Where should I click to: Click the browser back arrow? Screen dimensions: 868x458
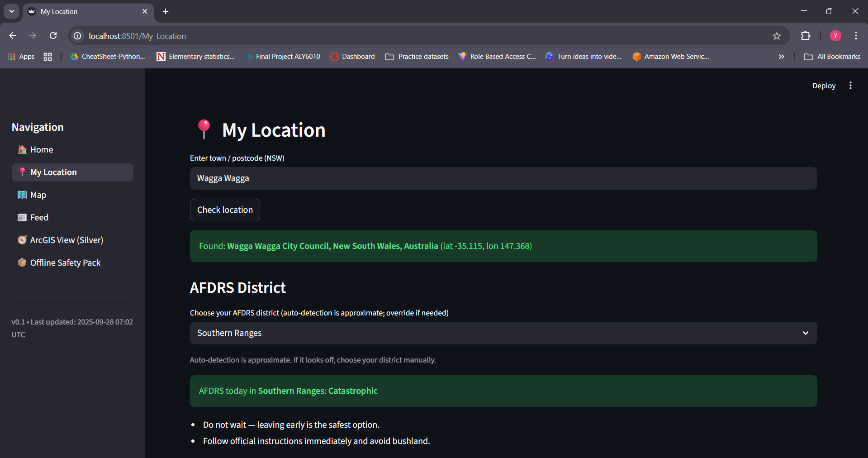click(13, 36)
